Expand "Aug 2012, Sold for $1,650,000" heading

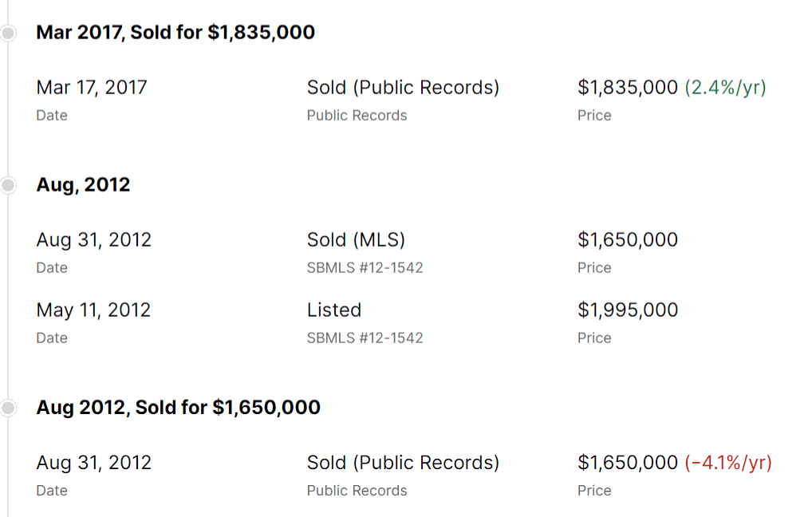click(x=178, y=408)
